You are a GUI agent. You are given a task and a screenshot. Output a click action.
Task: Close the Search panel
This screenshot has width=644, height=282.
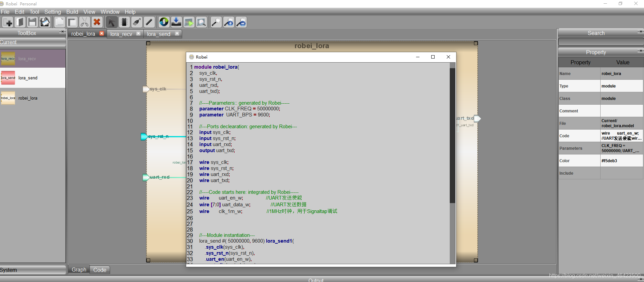pos(640,32)
